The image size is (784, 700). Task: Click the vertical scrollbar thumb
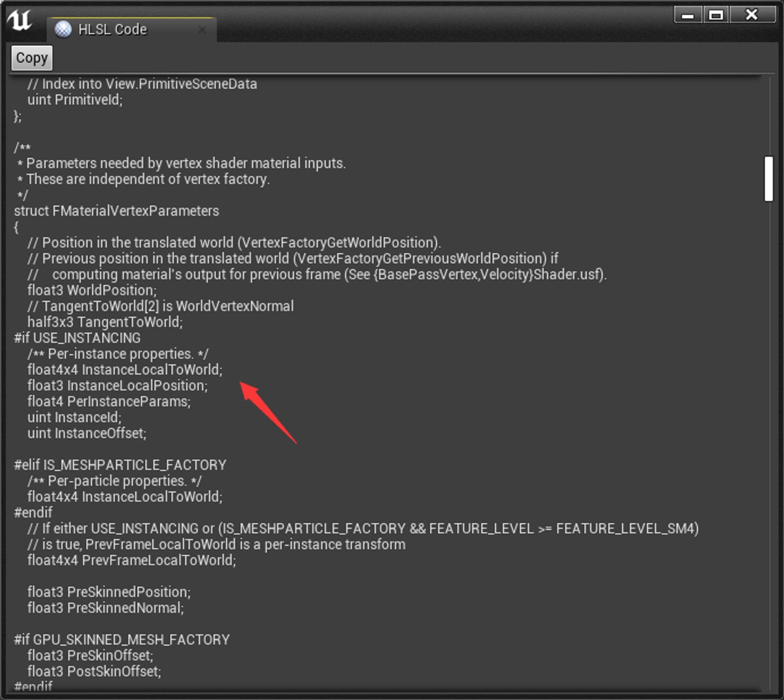tap(768, 179)
